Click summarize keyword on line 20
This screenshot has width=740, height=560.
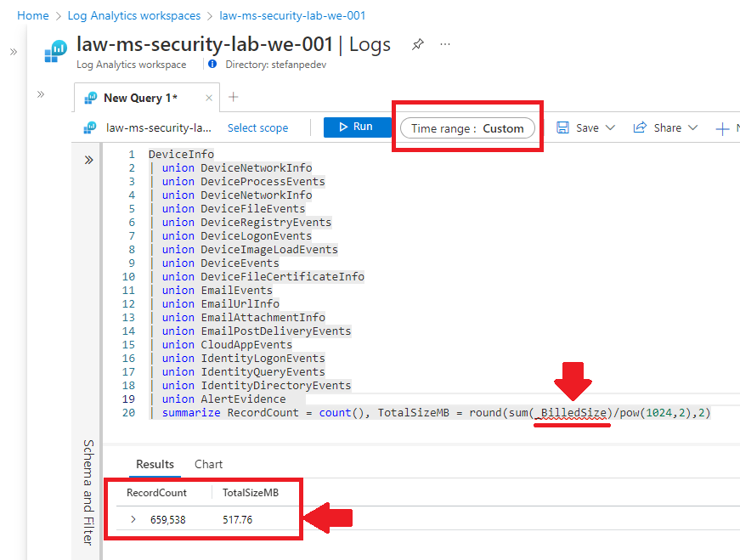[x=191, y=413]
